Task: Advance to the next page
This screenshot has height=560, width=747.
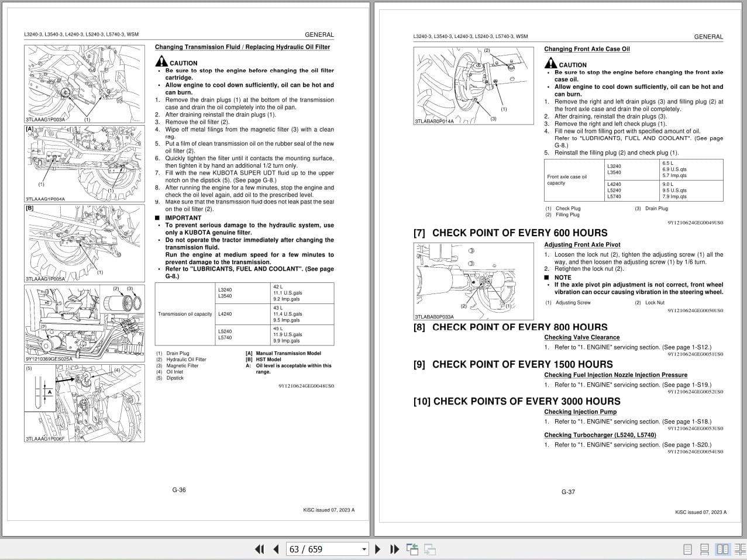Action: [x=377, y=549]
